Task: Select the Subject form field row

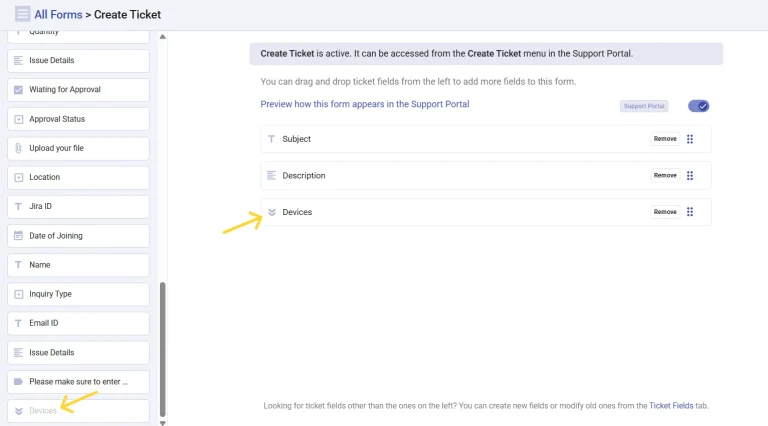Action: [x=486, y=139]
